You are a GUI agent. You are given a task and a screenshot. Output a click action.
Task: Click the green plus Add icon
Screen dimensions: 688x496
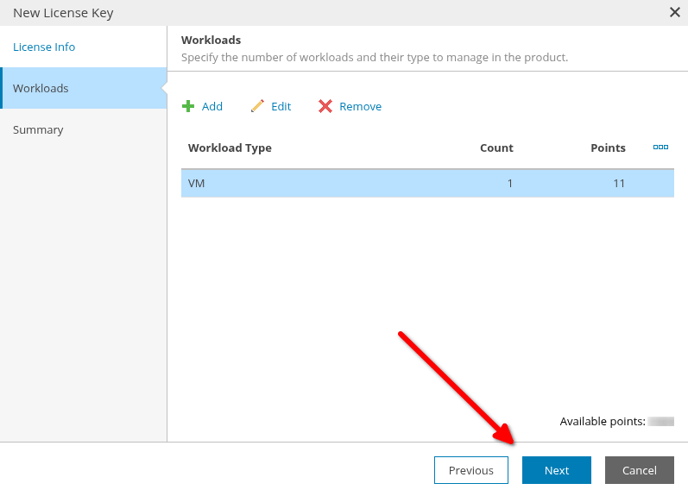point(188,106)
